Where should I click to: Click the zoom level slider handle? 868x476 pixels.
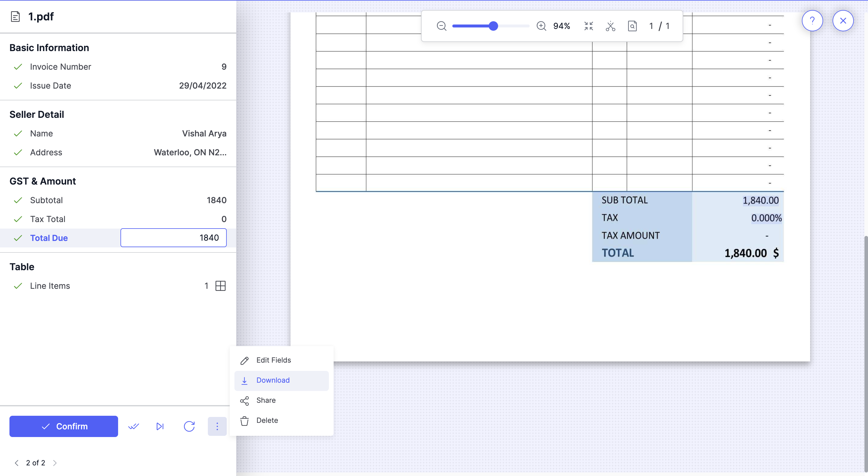pyautogui.click(x=493, y=26)
